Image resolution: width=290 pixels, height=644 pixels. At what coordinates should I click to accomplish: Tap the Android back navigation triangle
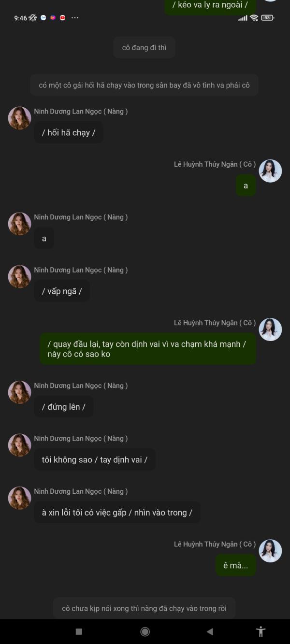click(x=210, y=631)
